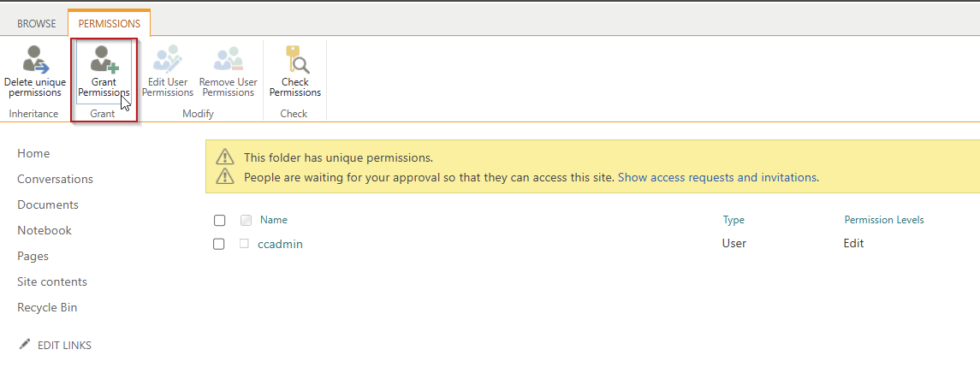Switch to the BROWSE tab
Image resolution: width=980 pixels, height=391 pixels.
pos(37,24)
